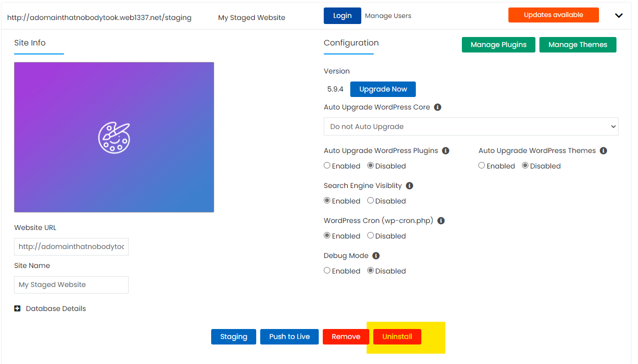This screenshot has height=364, width=638.
Task: Select Disabled for Search Engine Visibility
Action: [x=370, y=200]
